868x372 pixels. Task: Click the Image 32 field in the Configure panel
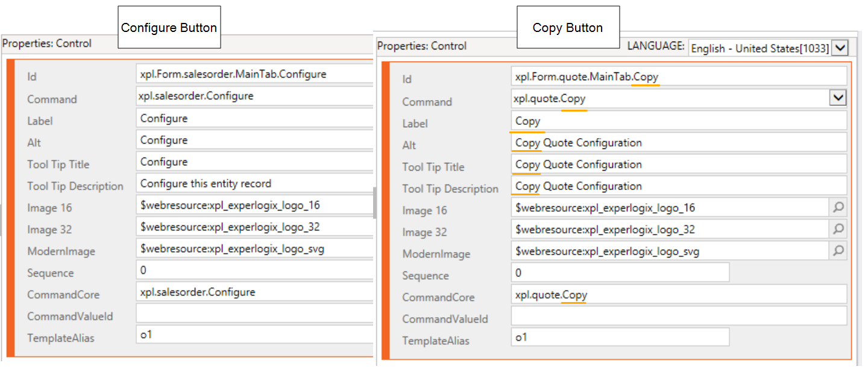(254, 227)
